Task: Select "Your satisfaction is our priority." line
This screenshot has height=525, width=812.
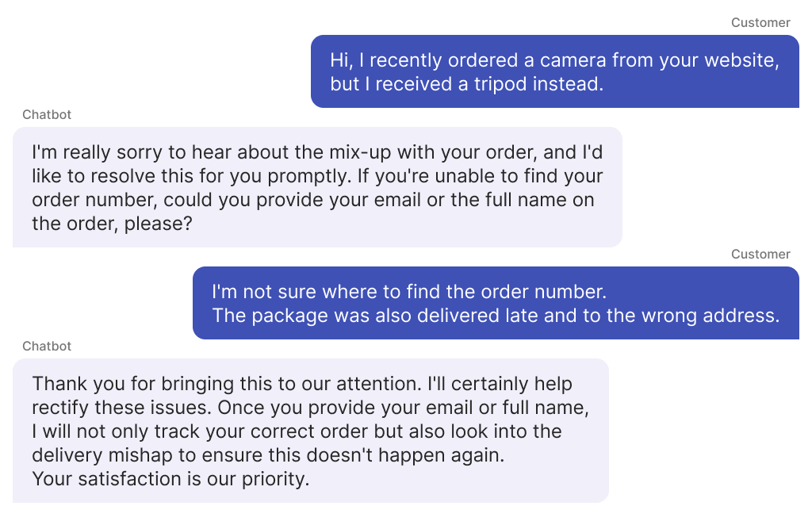Action: [170, 480]
